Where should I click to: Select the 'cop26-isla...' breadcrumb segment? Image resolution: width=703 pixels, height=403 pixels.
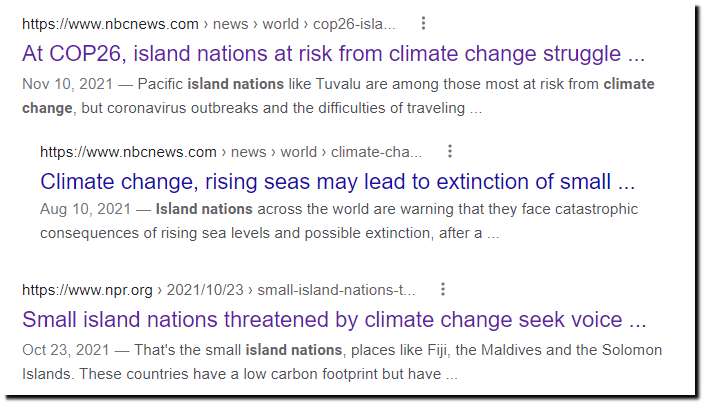[x=354, y=24]
